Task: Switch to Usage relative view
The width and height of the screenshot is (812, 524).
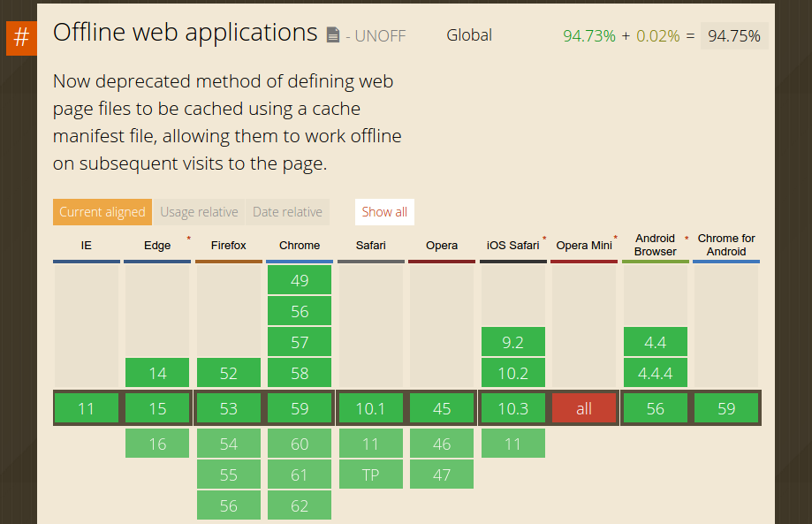Action: (199, 212)
